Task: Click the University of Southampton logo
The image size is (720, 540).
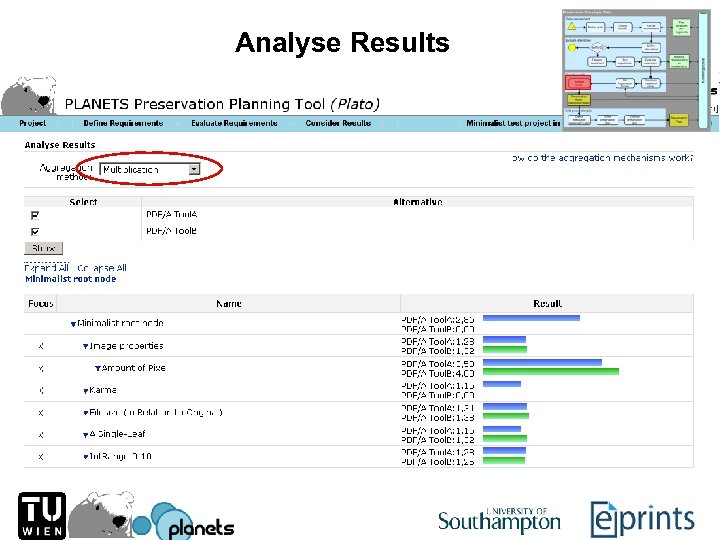Action: click(499, 520)
